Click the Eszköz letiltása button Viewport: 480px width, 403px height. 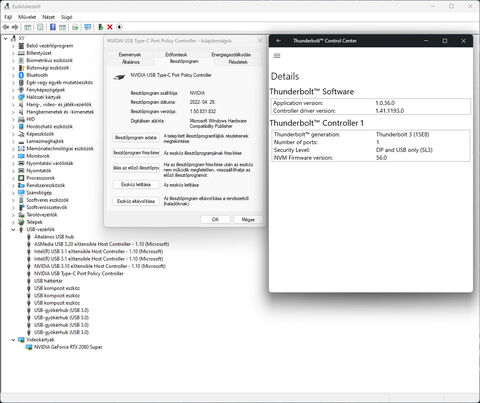[x=136, y=184]
